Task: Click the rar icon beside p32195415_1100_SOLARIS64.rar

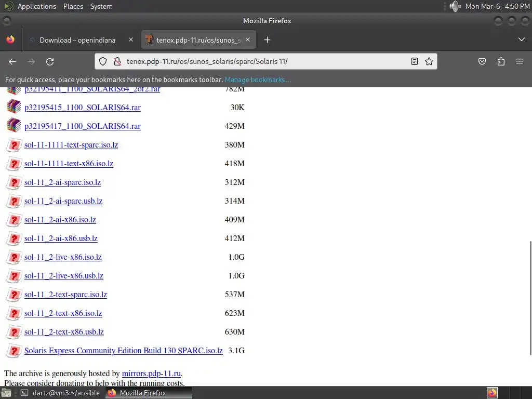Action: [14, 107]
